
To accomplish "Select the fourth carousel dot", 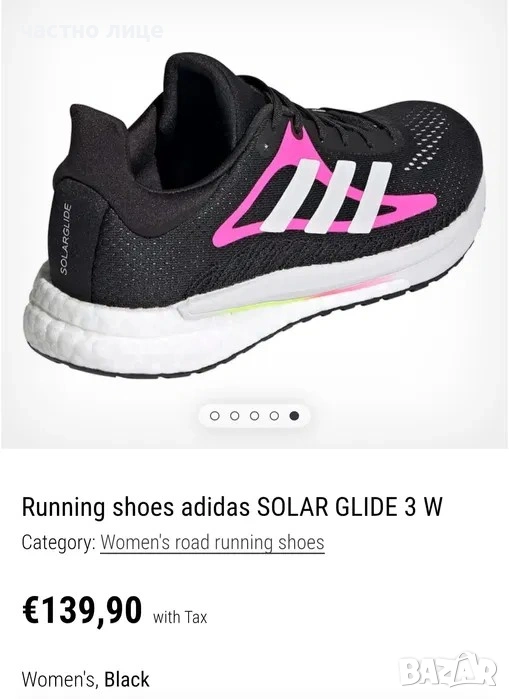I will pos(274,416).
